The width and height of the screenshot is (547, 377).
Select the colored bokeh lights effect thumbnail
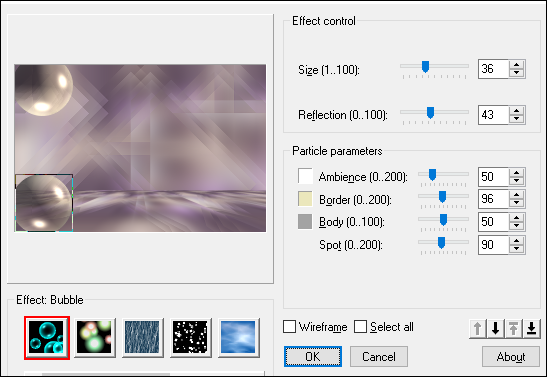click(95, 338)
